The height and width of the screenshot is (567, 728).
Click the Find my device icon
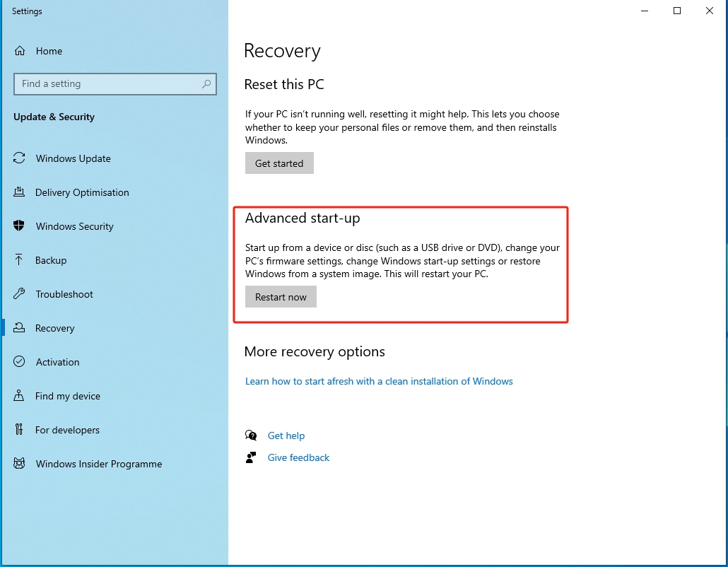coord(18,395)
